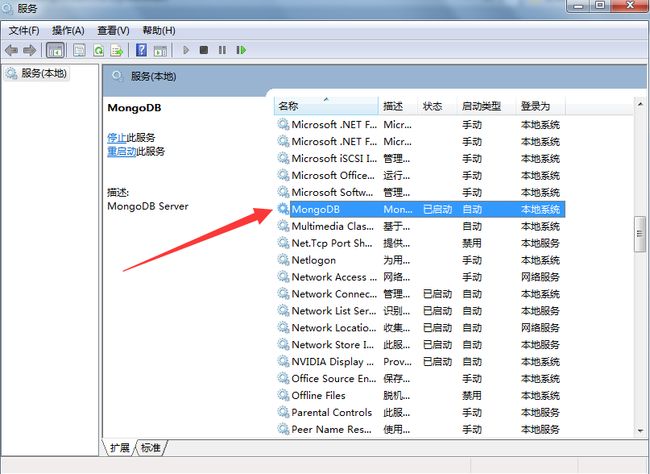Select the Peer Name Res... service row

click(419, 429)
